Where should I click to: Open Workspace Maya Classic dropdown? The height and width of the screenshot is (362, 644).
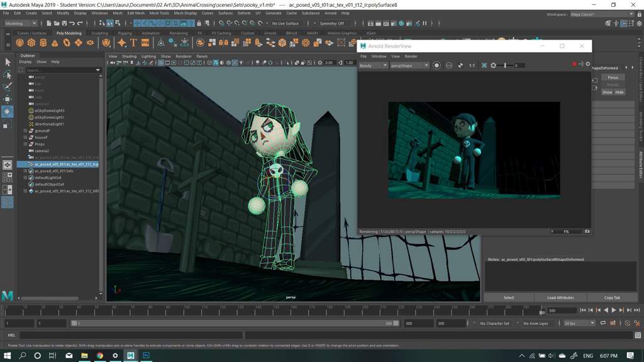pos(601,14)
